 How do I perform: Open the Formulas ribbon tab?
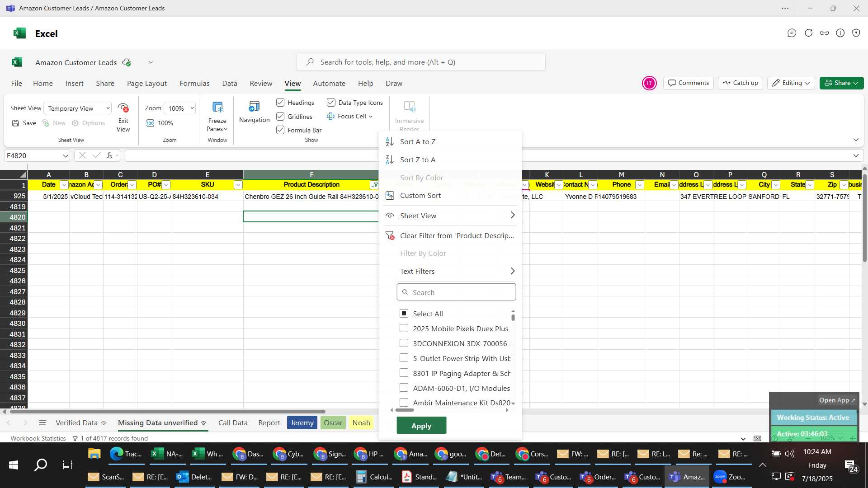coord(194,83)
